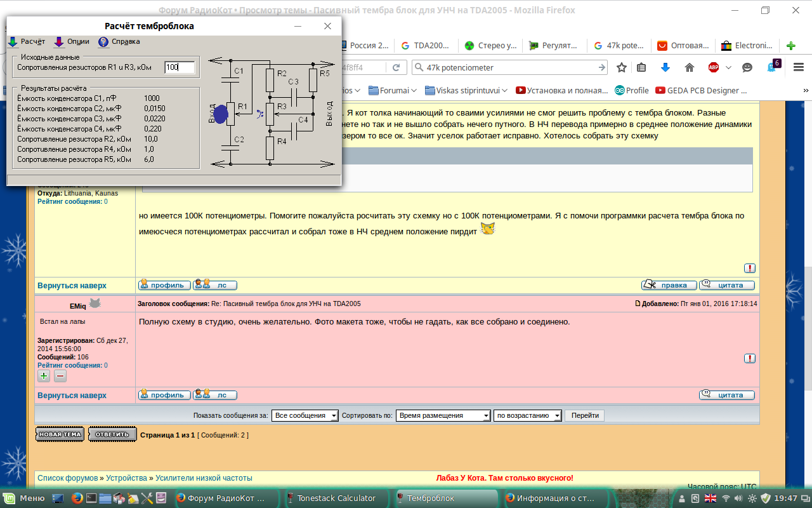Click цитата button under EMiq post
Screen dimensions: 812x508
[x=727, y=395]
